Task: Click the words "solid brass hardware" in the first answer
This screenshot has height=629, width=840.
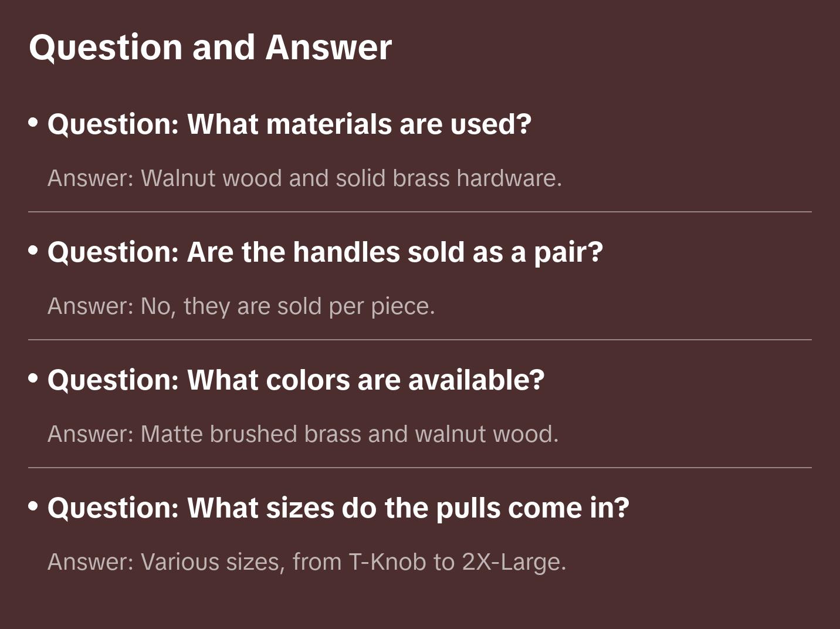Action: click(x=448, y=178)
